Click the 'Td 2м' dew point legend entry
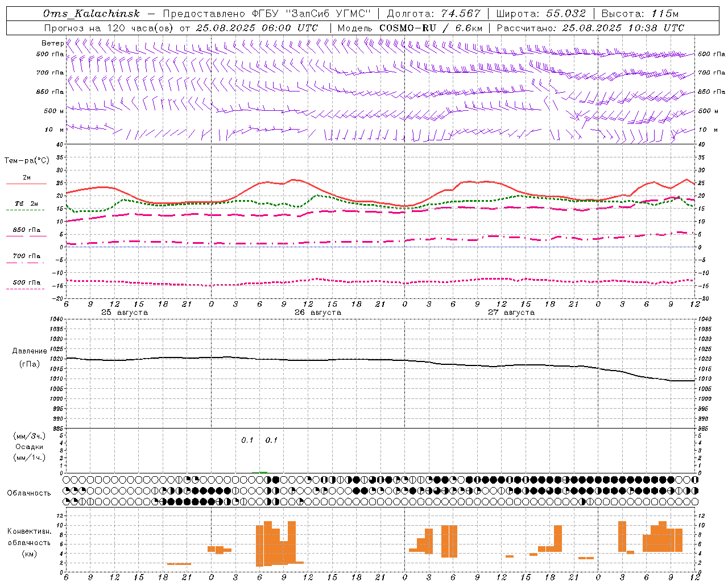The height and width of the screenshot is (582, 728). (x=27, y=203)
